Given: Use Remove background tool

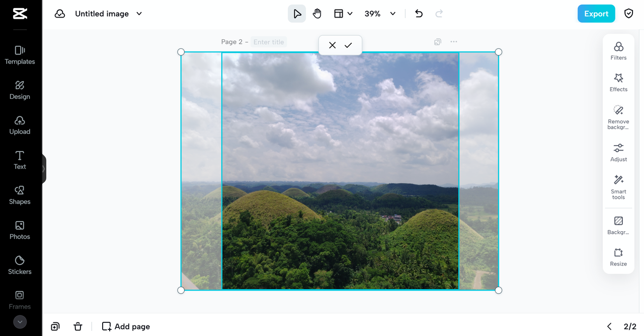Looking at the screenshot, I should [618, 117].
